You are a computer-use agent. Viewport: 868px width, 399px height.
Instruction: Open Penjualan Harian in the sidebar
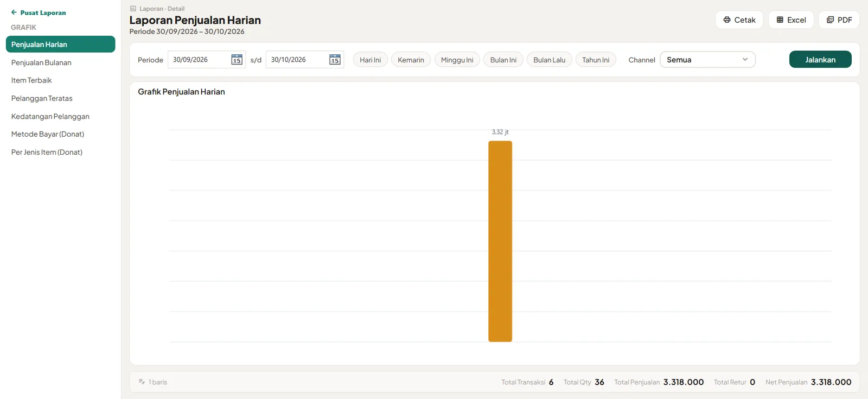coord(60,45)
